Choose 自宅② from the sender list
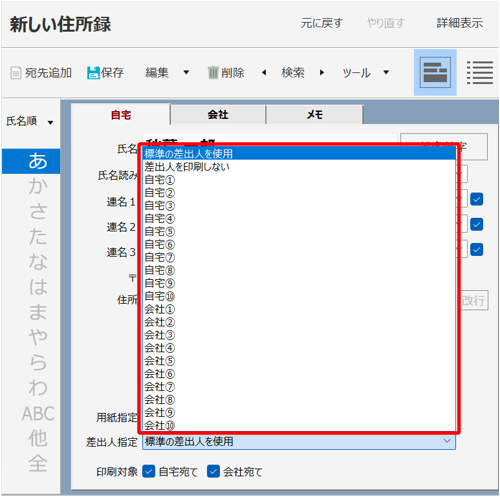This screenshot has height=497, width=500. 299,193
